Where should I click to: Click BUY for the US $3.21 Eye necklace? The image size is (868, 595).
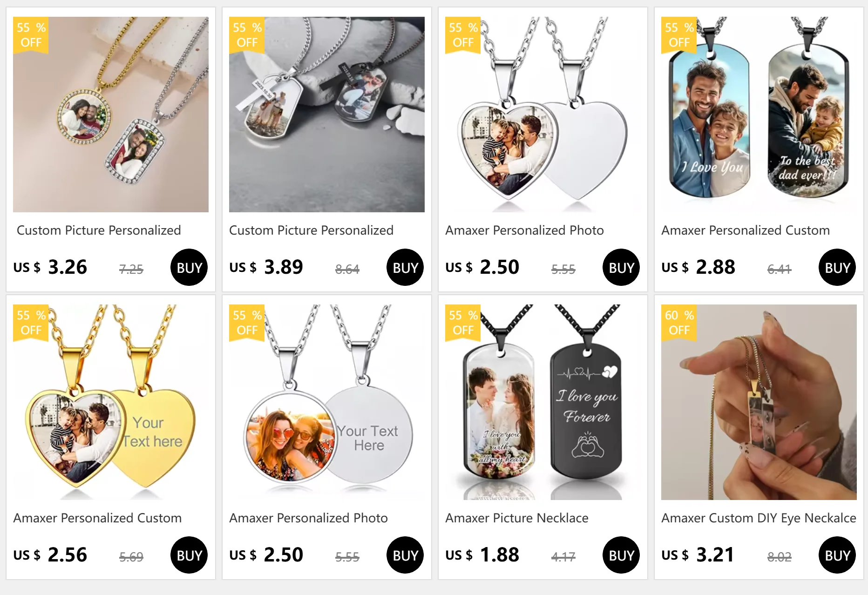837,555
